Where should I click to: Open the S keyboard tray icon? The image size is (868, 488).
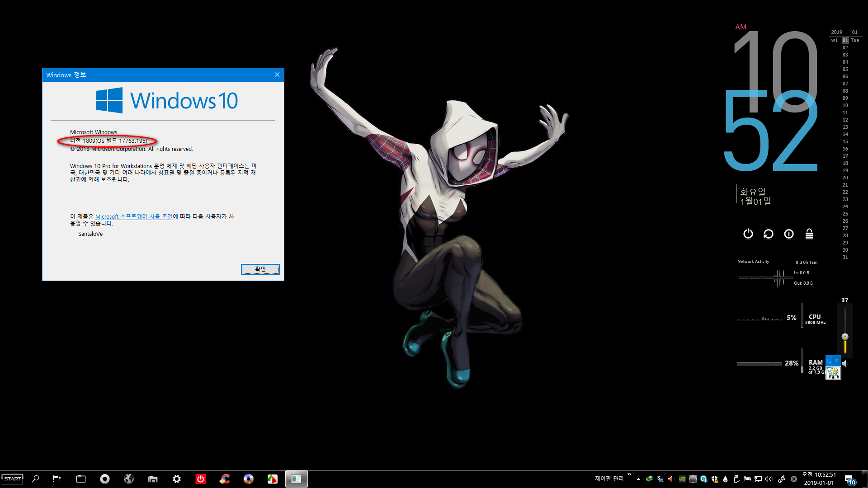point(660,479)
